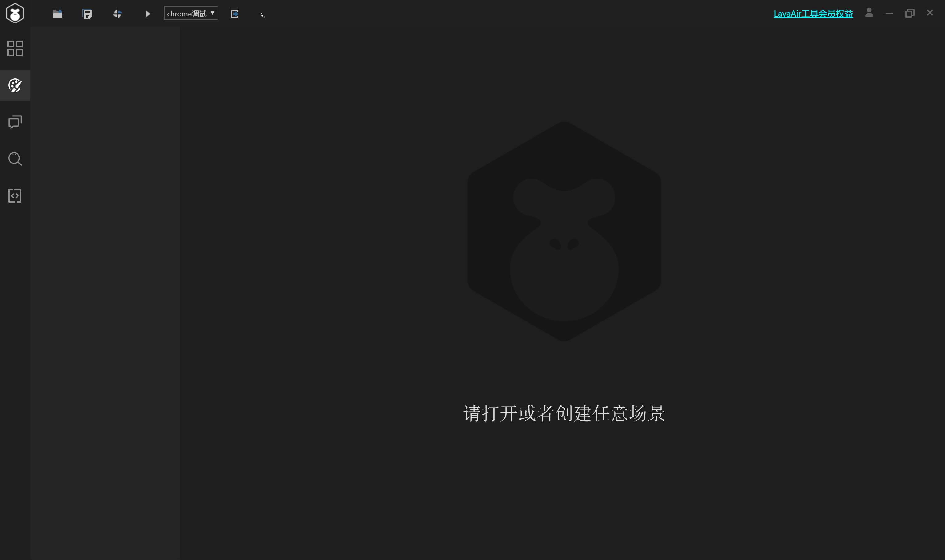Open the chrome调试 debug mode dropdown
This screenshot has height=560, width=945.
click(x=191, y=14)
